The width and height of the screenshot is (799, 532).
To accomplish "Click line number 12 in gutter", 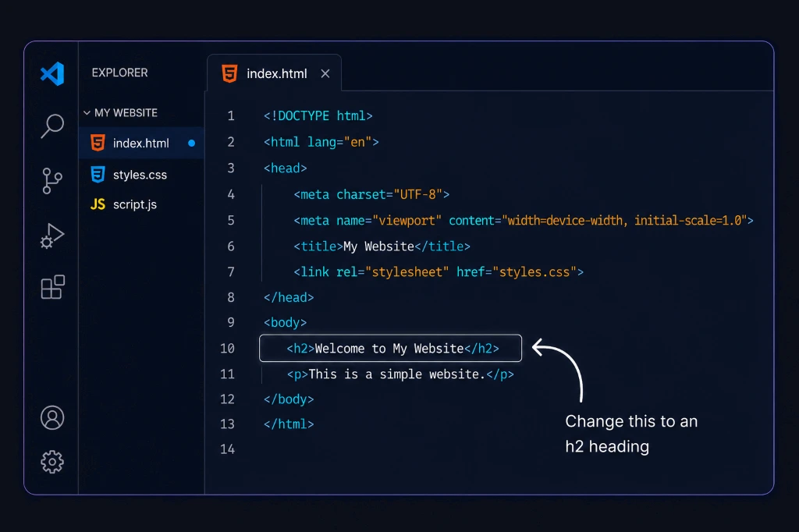I will (227, 399).
